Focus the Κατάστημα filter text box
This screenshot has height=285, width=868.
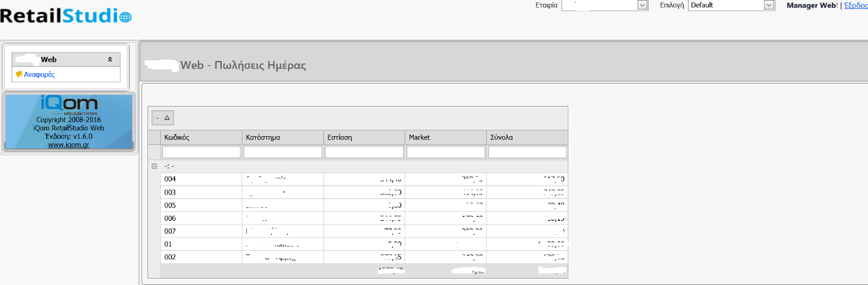(x=282, y=152)
